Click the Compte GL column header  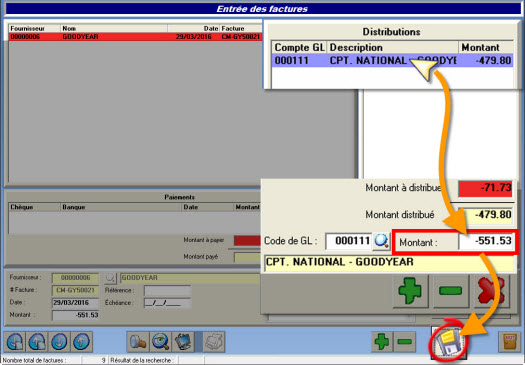(x=299, y=48)
